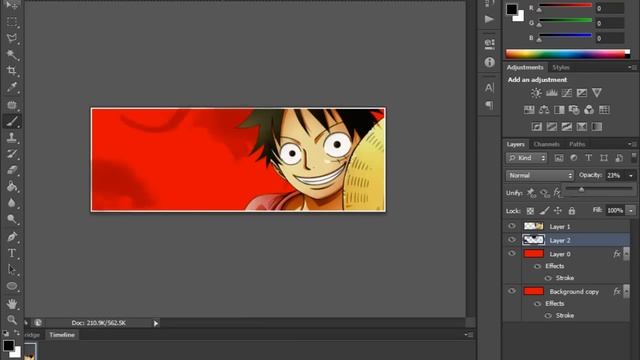Select the Eraser tool

[11, 170]
